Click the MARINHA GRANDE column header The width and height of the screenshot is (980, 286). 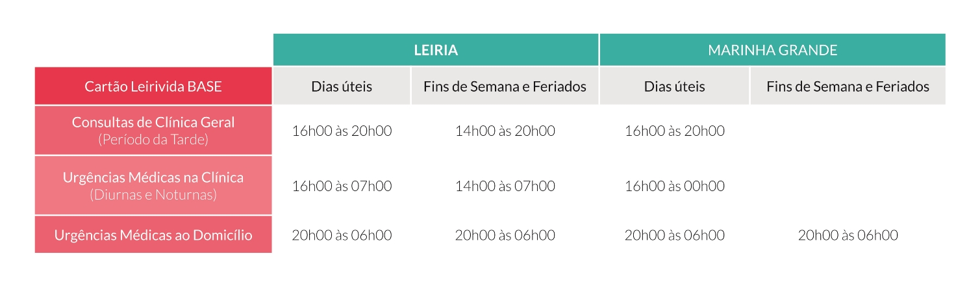772,49
